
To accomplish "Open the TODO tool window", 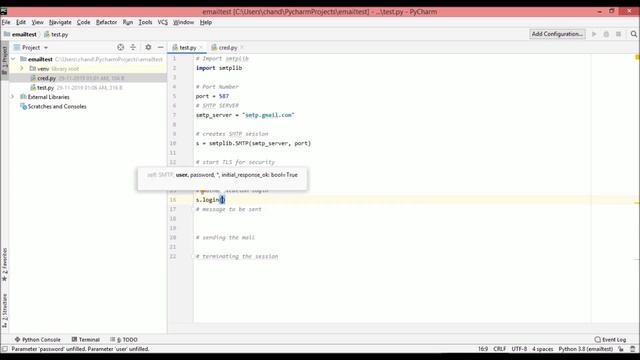I will click(x=124, y=339).
